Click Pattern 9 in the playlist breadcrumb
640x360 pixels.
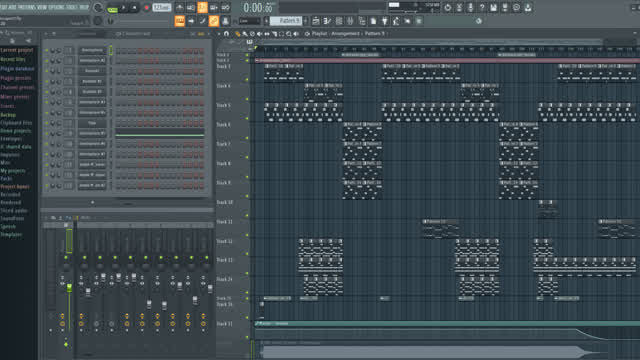click(374, 34)
